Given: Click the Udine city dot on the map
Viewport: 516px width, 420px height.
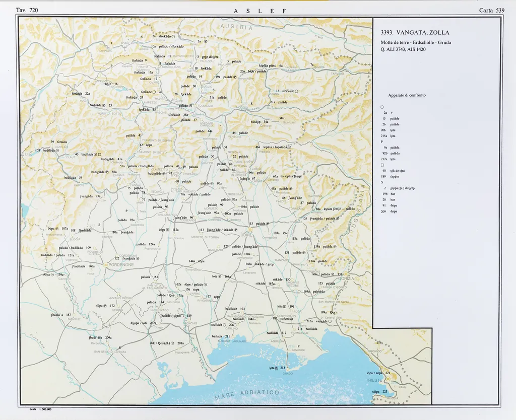Looking at the screenshot, I should coord(249,231).
